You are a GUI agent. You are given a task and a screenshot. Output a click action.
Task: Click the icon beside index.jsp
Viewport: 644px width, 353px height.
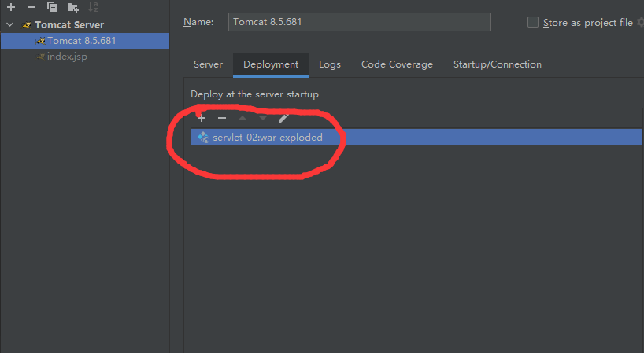point(40,57)
